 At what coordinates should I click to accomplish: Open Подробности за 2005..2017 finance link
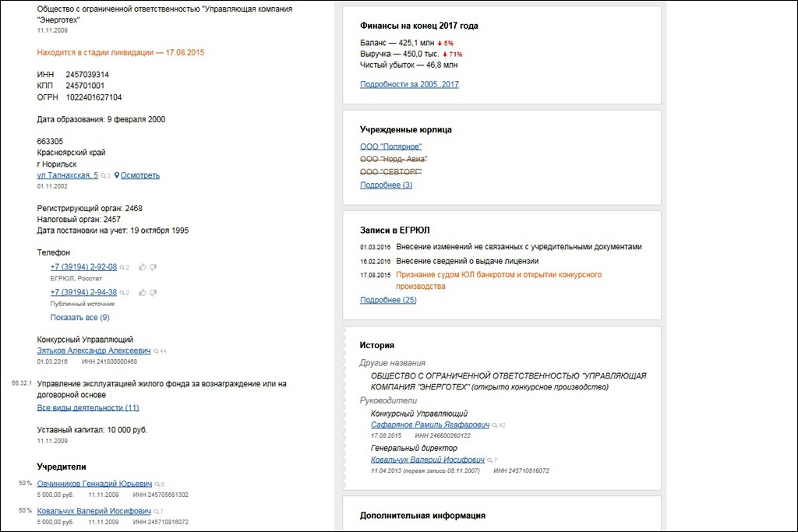(x=409, y=84)
